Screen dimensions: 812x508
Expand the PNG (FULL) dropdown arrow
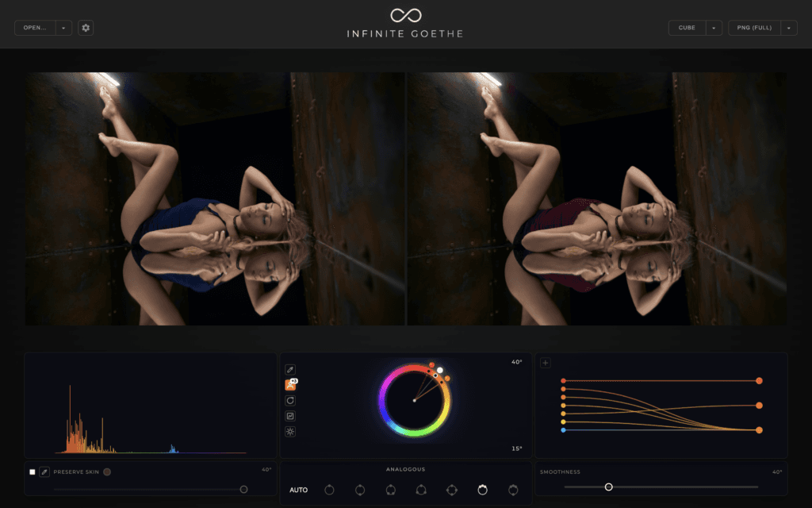[x=789, y=28]
